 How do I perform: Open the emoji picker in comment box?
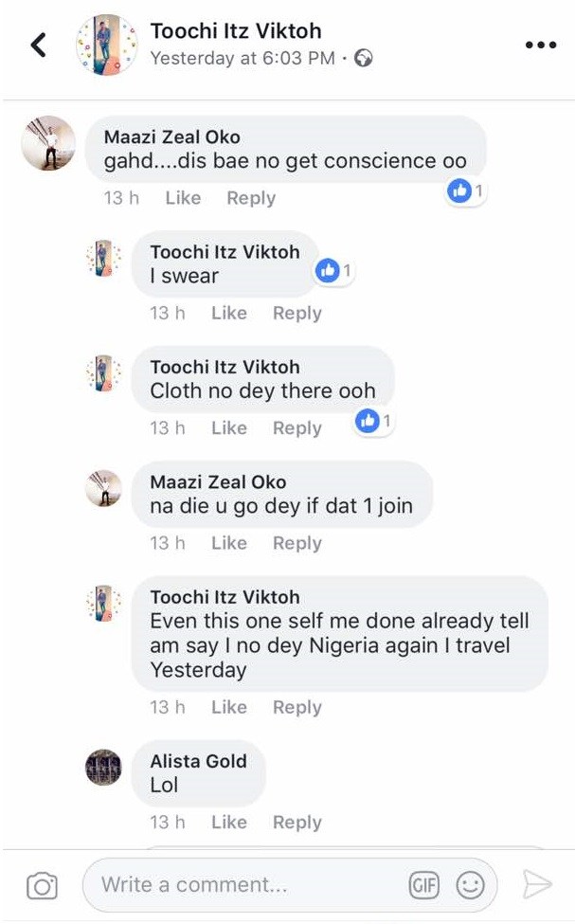coord(471,885)
